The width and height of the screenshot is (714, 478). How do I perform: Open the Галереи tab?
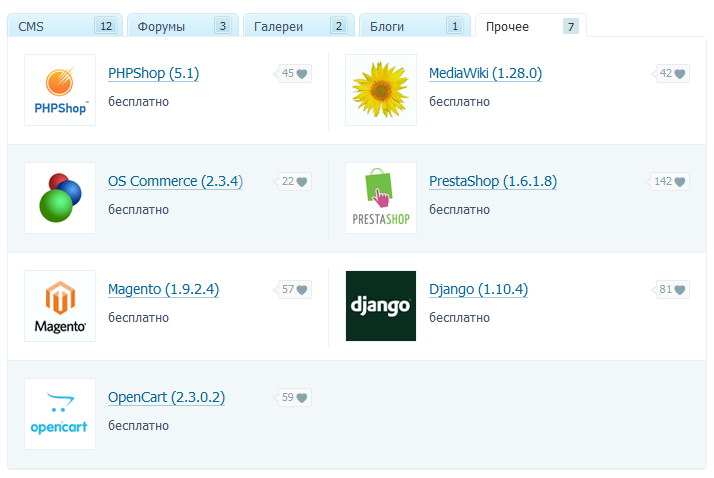(299, 26)
